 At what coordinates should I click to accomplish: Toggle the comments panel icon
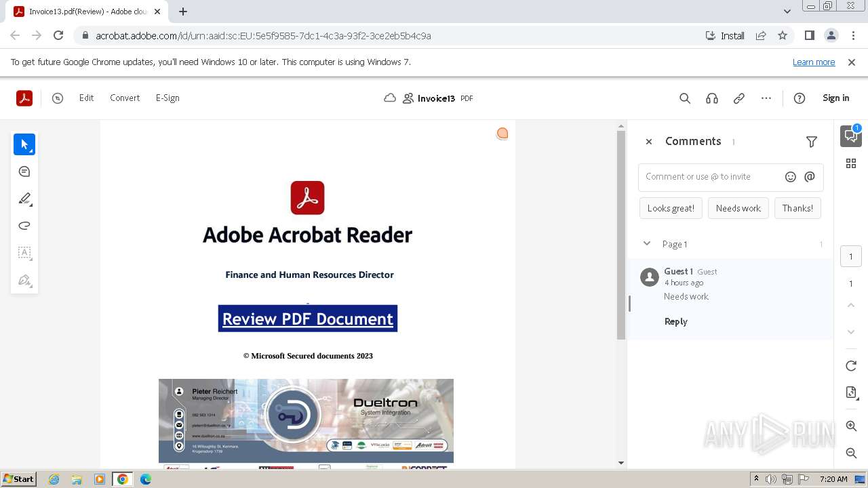[851, 136]
